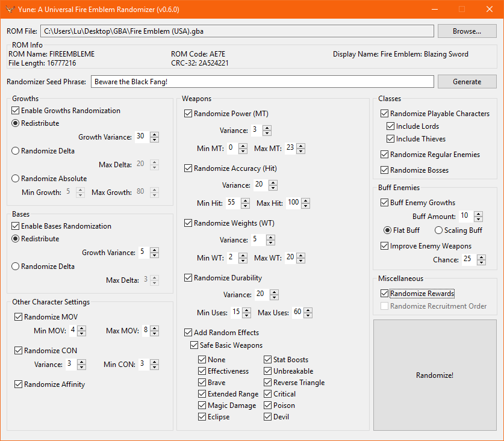
Task: Toggle Reverse Triangle effect checkbox
Action: (x=267, y=383)
